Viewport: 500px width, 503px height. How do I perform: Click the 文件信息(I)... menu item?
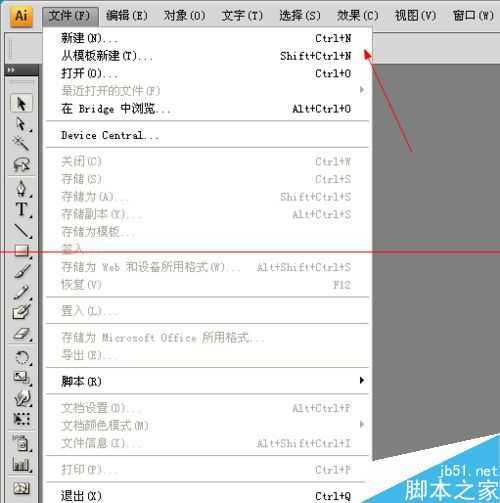tap(207, 443)
